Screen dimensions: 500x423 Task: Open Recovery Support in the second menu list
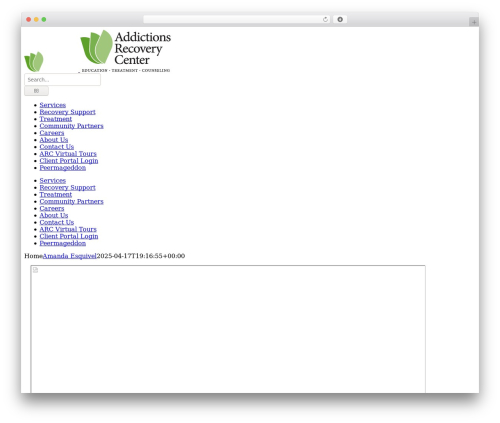[x=67, y=188]
